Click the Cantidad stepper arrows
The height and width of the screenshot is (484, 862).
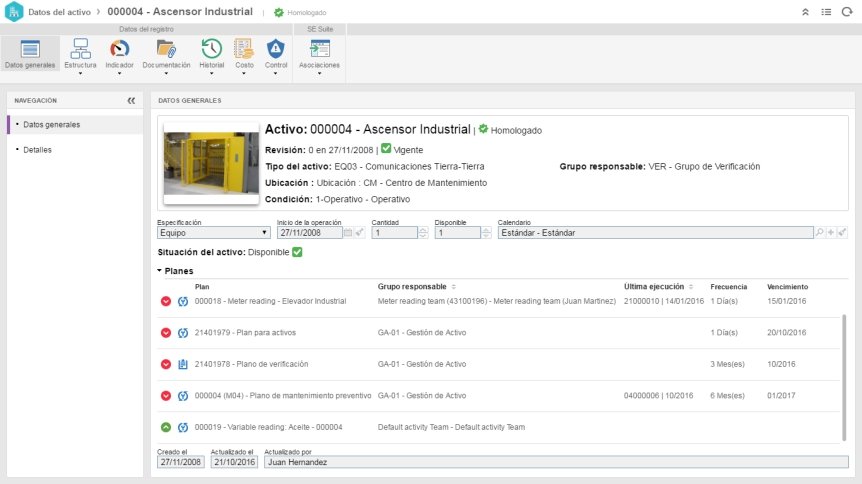click(423, 233)
